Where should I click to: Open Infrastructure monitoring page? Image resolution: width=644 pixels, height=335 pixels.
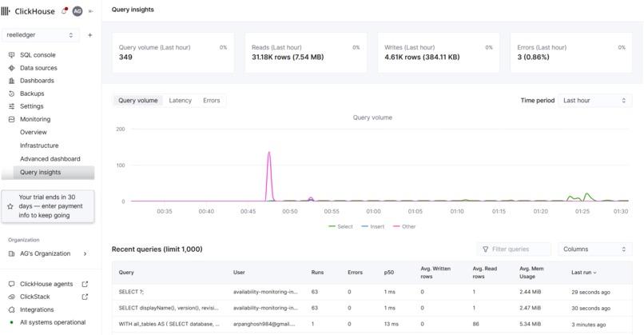[x=39, y=145]
